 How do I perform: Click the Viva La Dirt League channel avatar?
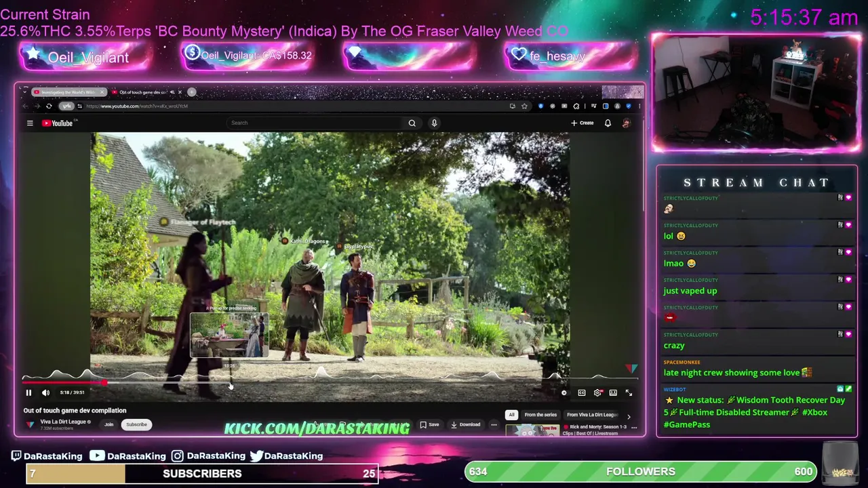(30, 424)
